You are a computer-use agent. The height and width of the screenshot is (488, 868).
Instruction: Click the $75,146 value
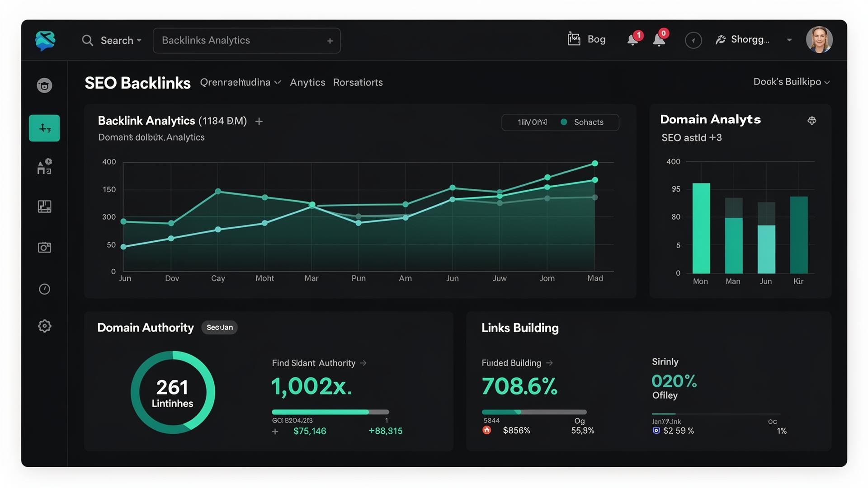(310, 431)
